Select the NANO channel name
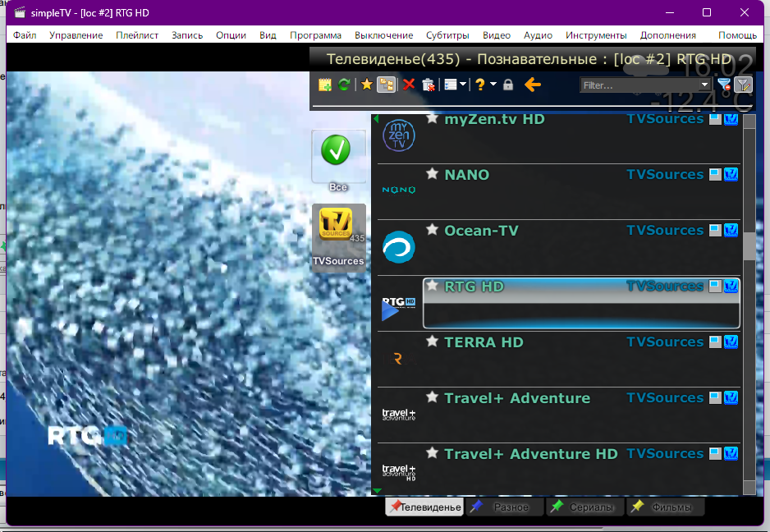The height and width of the screenshot is (532, 770). tap(467, 175)
